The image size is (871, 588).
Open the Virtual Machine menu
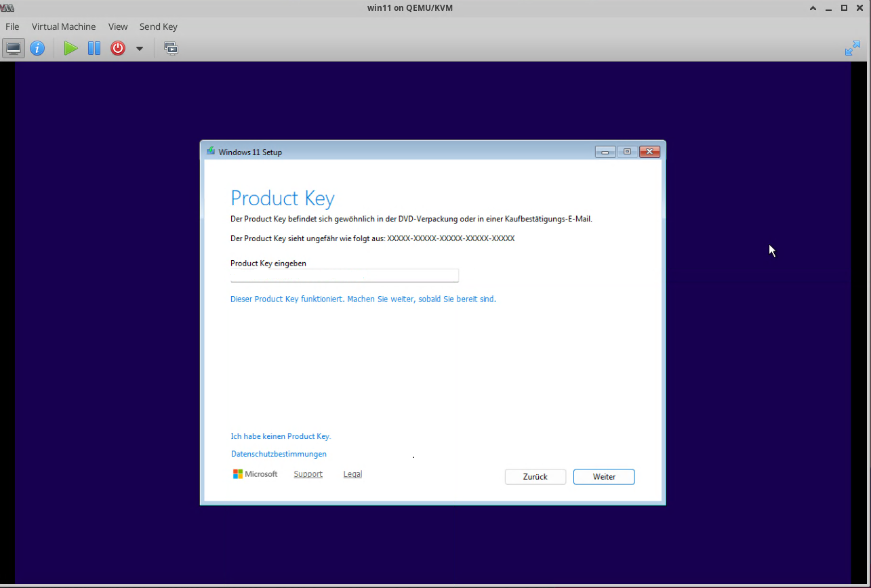click(x=64, y=26)
